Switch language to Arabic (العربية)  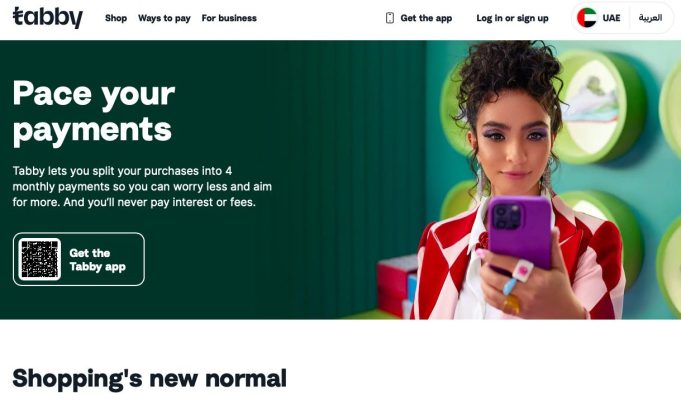tap(650, 18)
